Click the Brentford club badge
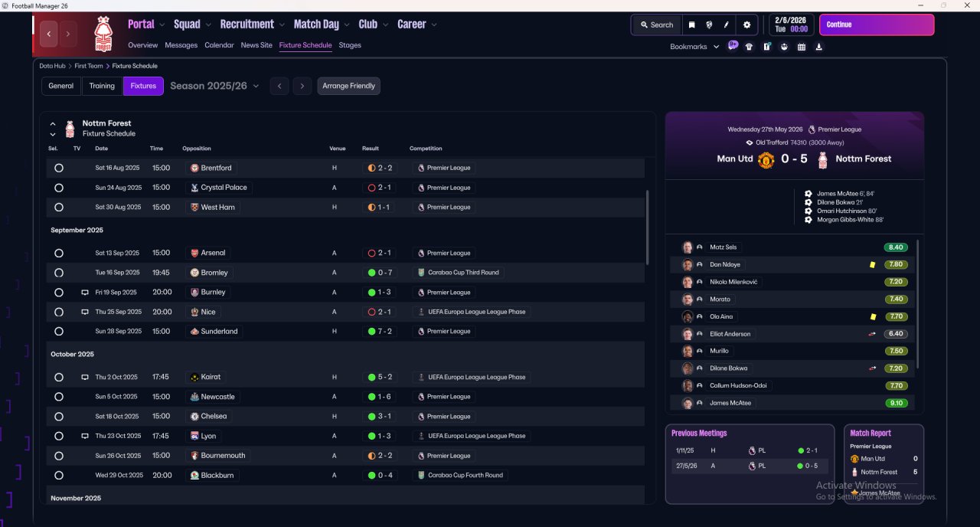The image size is (980, 527). point(194,168)
